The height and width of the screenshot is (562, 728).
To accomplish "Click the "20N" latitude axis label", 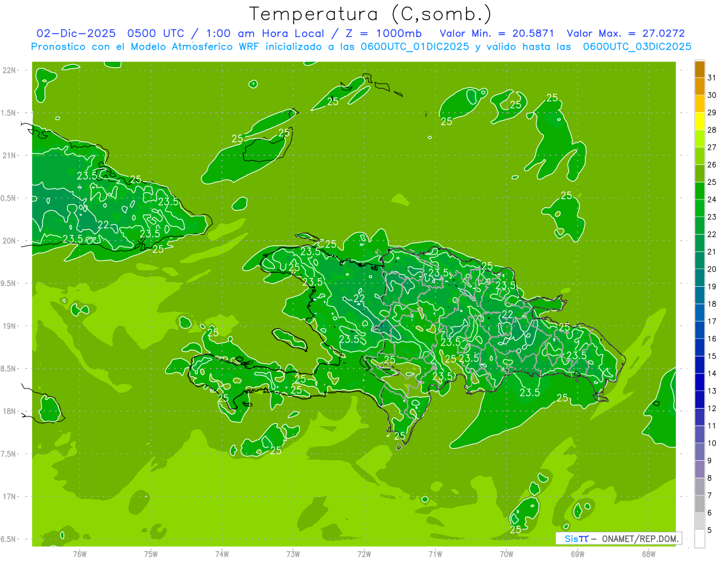I will pyautogui.click(x=9, y=241).
